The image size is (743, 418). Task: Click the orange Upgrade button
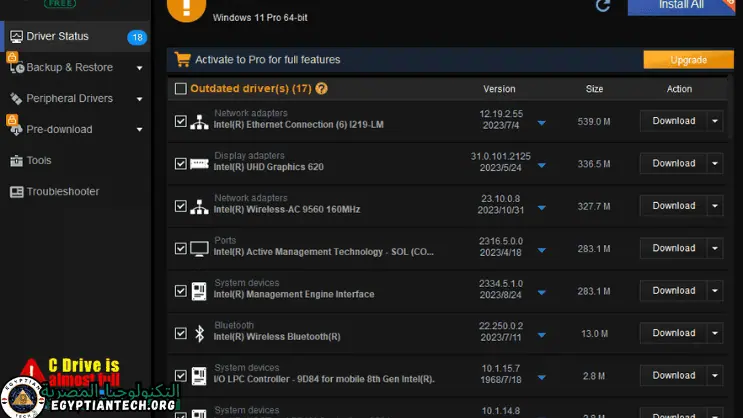pos(689,60)
